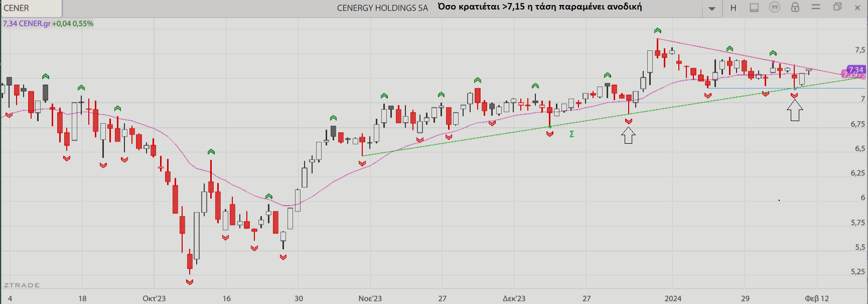Open the comment quote-bubble icon

(x=775, y=8)
